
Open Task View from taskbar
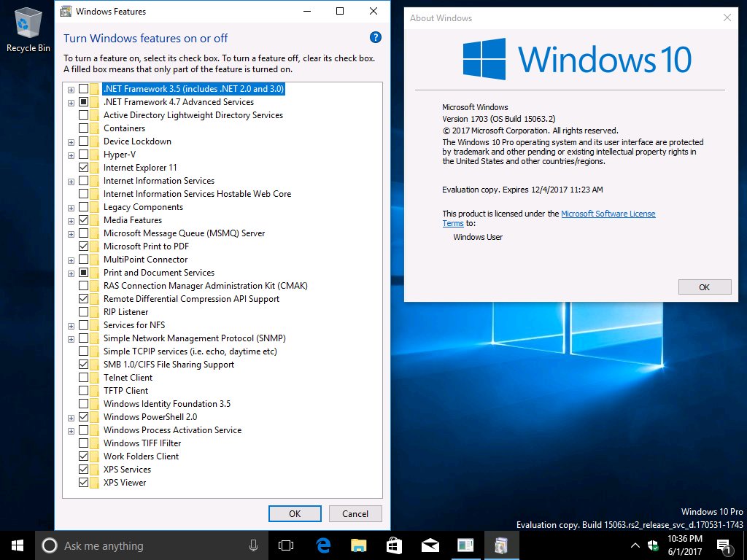[286, 545]
